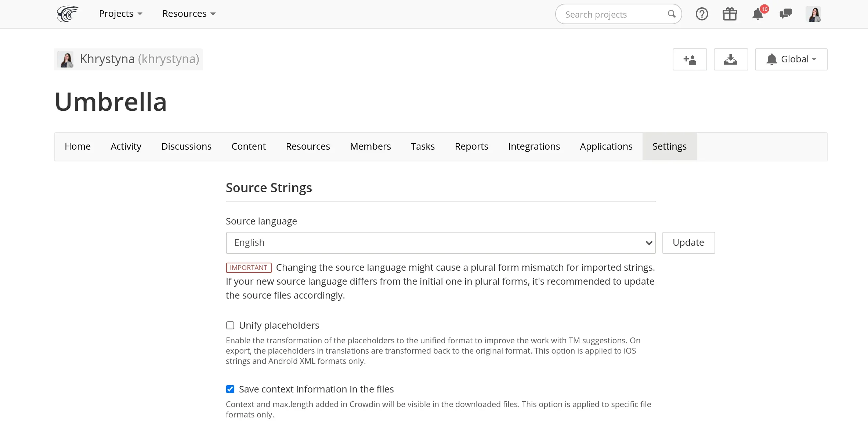Click the add member icon button

[690, 59]
